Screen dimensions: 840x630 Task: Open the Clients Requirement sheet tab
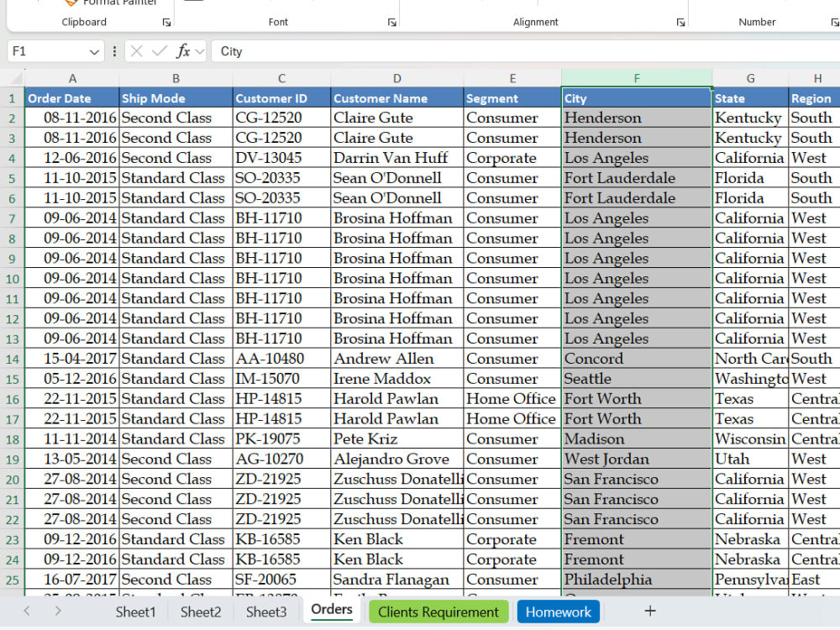coord(438,612)
